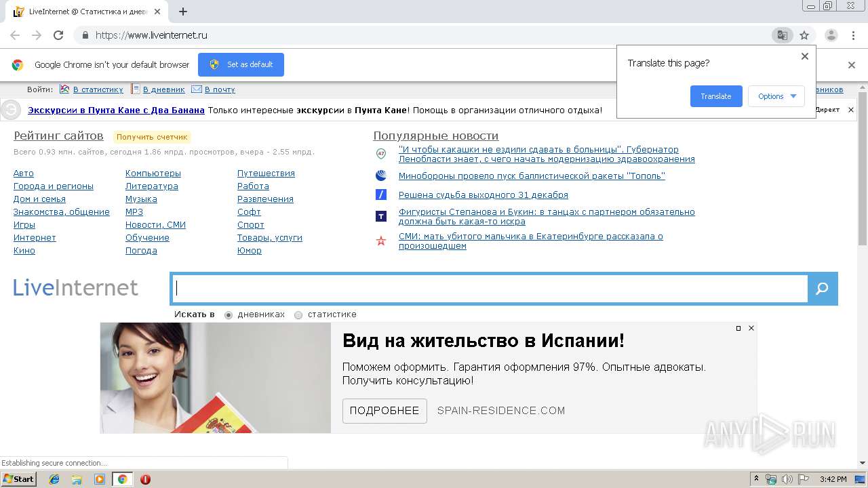Open the Знакомства, общение category link

pyautogui.click(x=62, y=212)
